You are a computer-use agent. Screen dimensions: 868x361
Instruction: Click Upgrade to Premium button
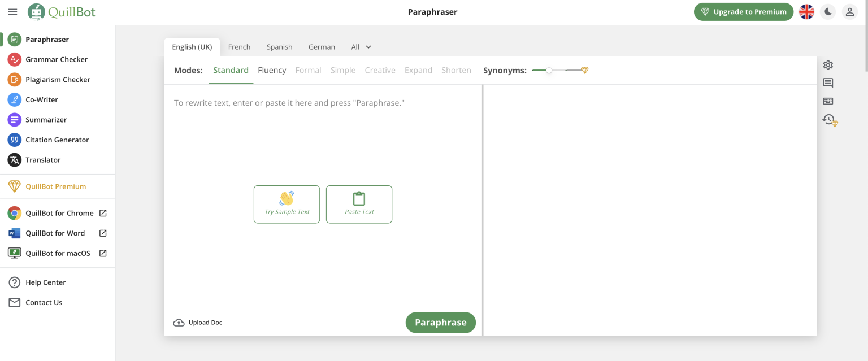tap(744, 12)
